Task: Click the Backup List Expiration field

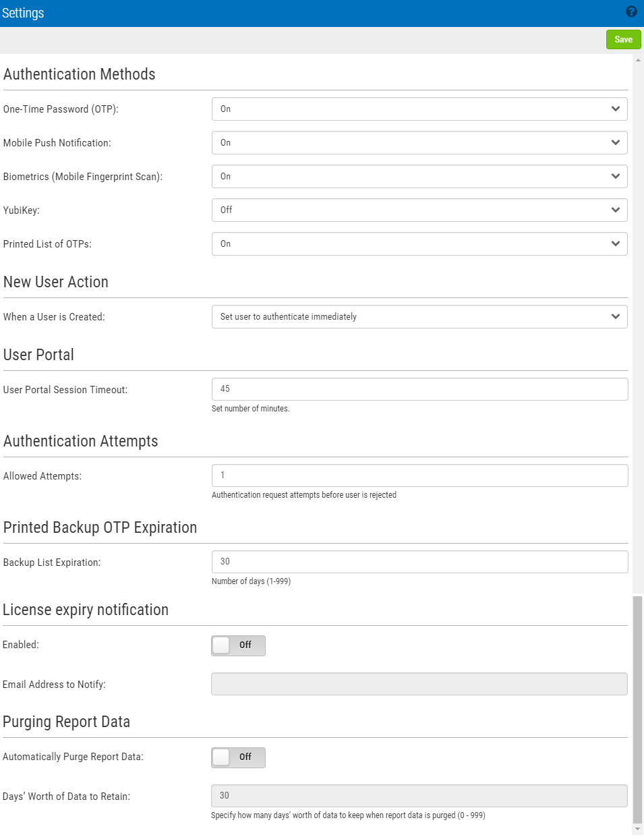Action: pos(419,562)
